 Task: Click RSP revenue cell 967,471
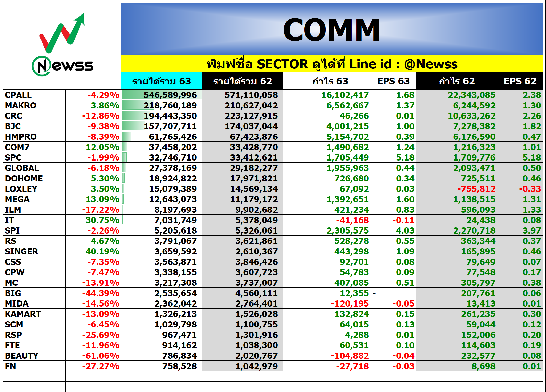(162, 335)
